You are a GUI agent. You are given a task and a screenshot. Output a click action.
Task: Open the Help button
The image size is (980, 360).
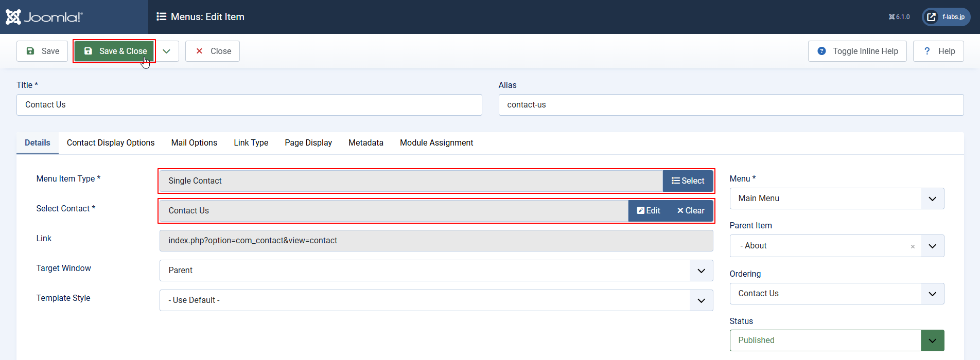point(938,51)
